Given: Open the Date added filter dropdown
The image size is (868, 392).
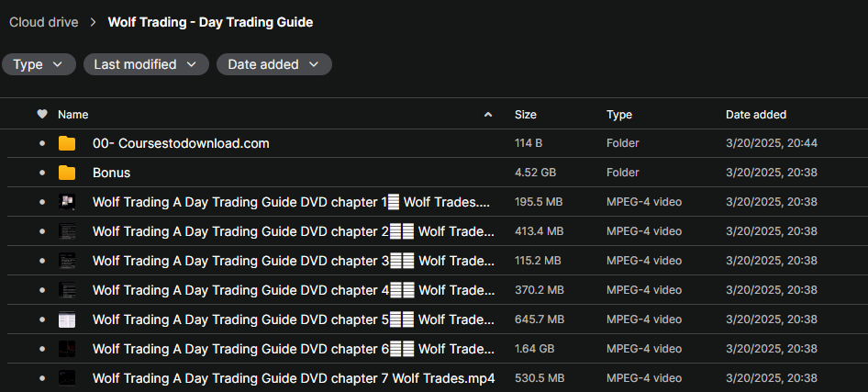Looking at the screenshot, I should coord(274,64).
